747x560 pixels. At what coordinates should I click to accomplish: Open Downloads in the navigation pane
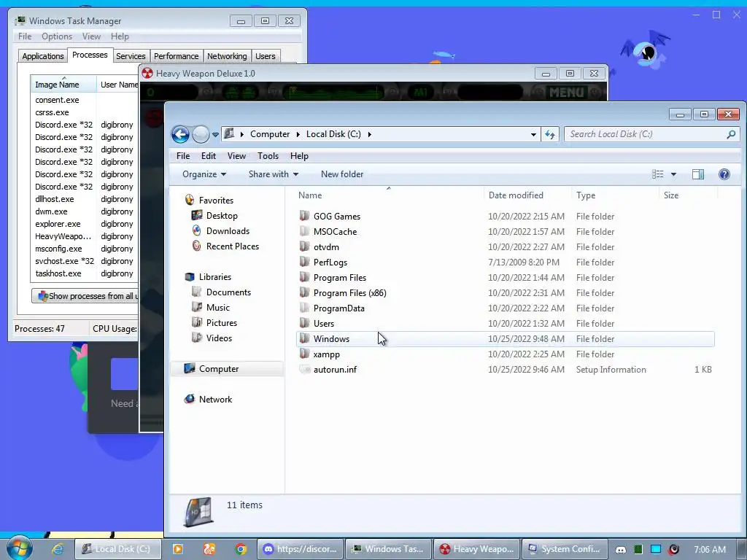(228, 231)
